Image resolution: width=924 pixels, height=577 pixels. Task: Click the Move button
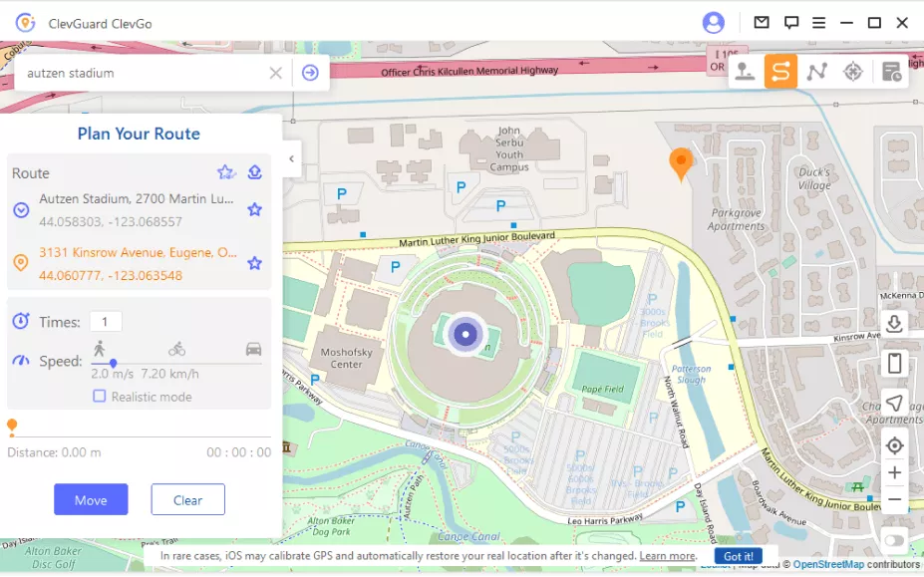(x=91, y=500)
